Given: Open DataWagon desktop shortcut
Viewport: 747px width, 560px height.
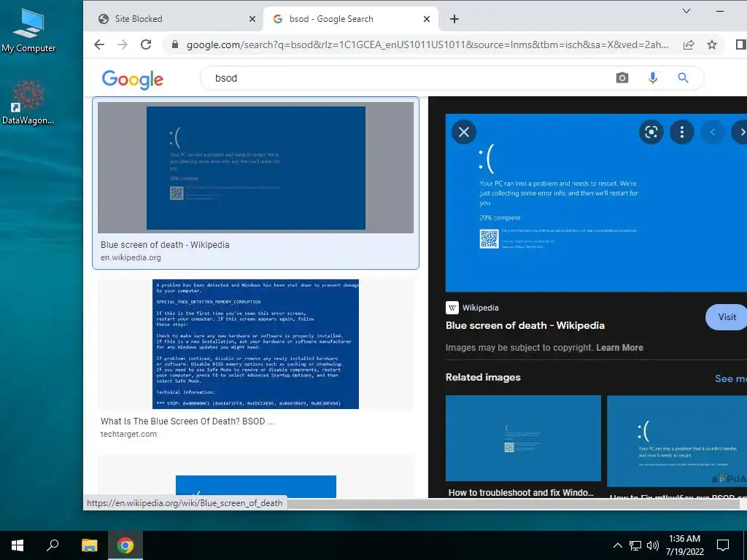Looking at the screenshot, I should 28,102.
